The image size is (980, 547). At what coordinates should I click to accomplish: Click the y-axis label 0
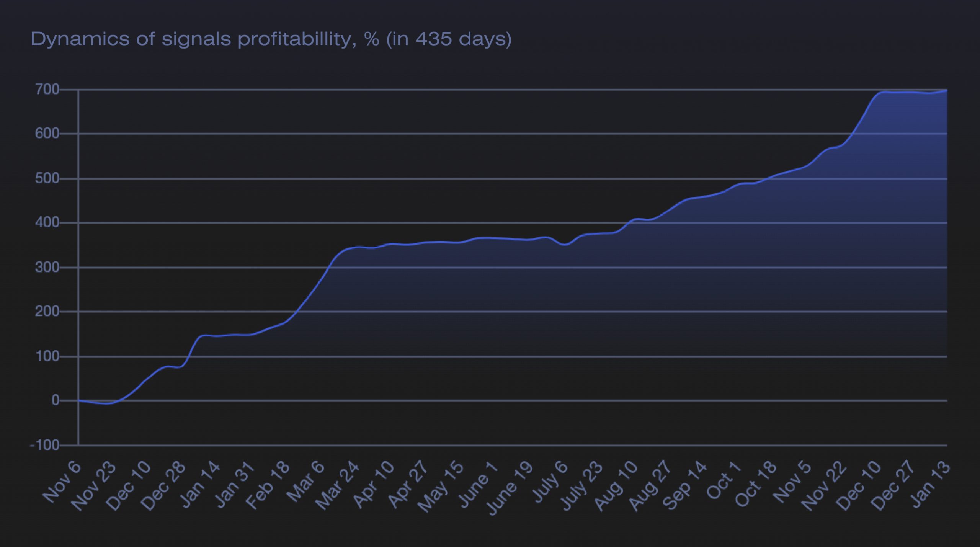click(x=56, y=401)
